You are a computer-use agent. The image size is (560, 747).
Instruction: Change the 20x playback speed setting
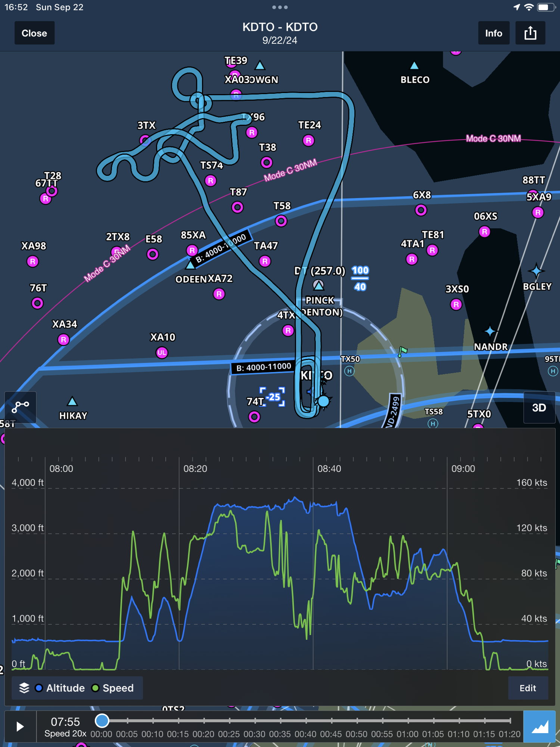click(x=65, y=734)
